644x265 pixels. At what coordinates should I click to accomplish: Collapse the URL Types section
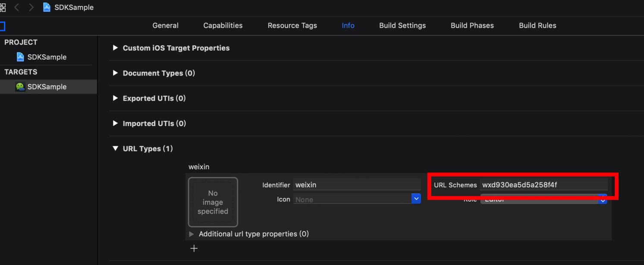pyautogui.click(x=115, y=148)
